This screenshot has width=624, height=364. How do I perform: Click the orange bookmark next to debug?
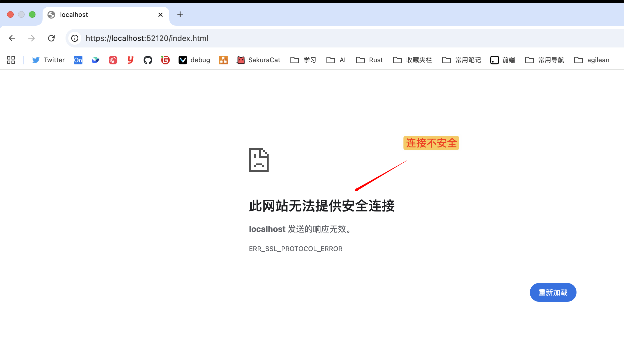pos(223,60)
